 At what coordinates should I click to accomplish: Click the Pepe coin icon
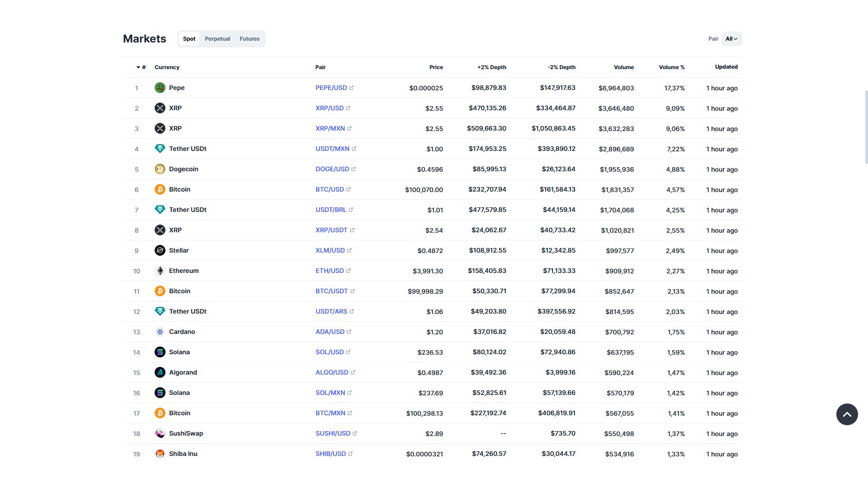(x=160, y=88)
